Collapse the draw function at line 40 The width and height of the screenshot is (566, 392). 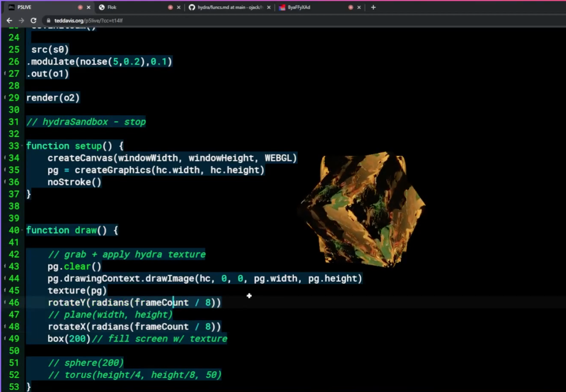[22, 230]
